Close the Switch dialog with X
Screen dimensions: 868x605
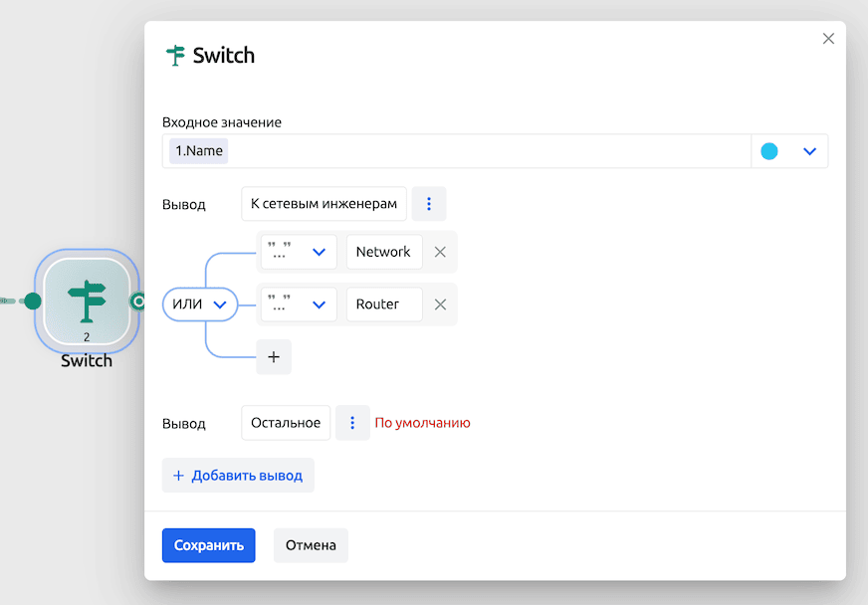click(828, 39)
